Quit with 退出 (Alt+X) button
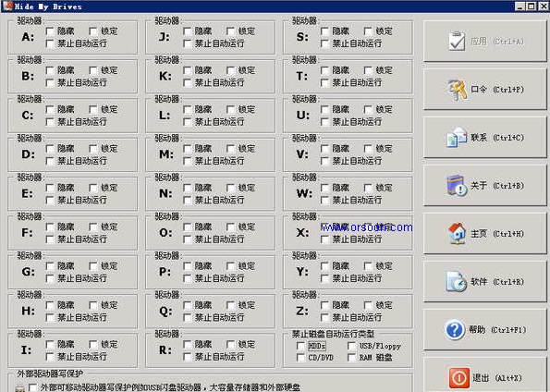Screen dimensions: 550x392 click(484, 375)
